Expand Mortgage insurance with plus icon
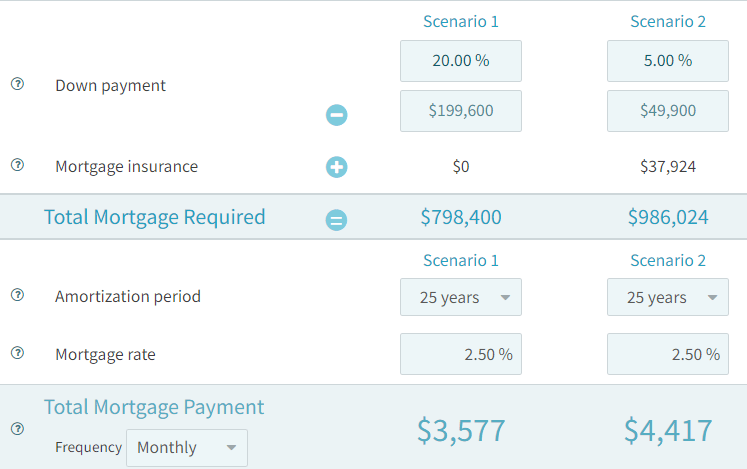The width and height of the screenshot is (747, 469). click(x=337, y=167)
